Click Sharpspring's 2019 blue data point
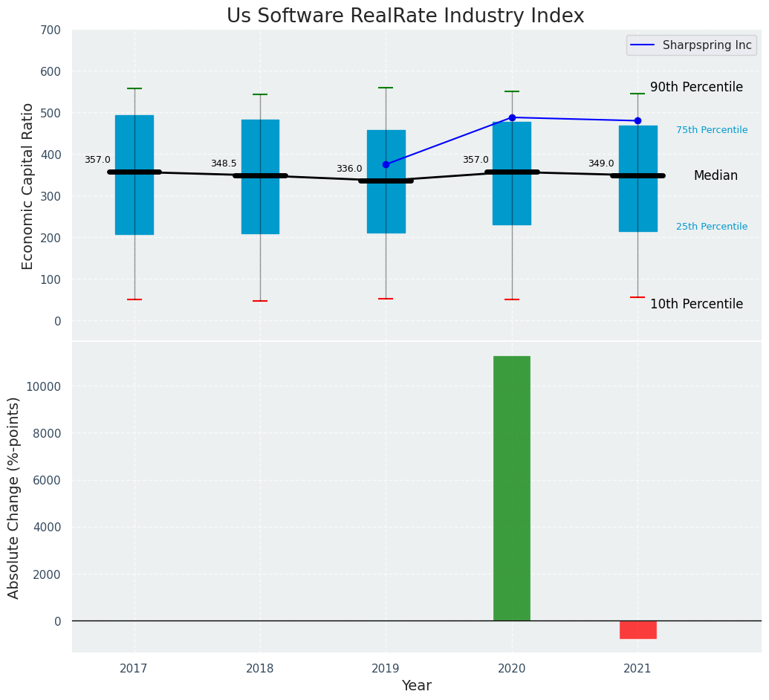The height and width of the screenshot is (700, 769). coord(386,164)
